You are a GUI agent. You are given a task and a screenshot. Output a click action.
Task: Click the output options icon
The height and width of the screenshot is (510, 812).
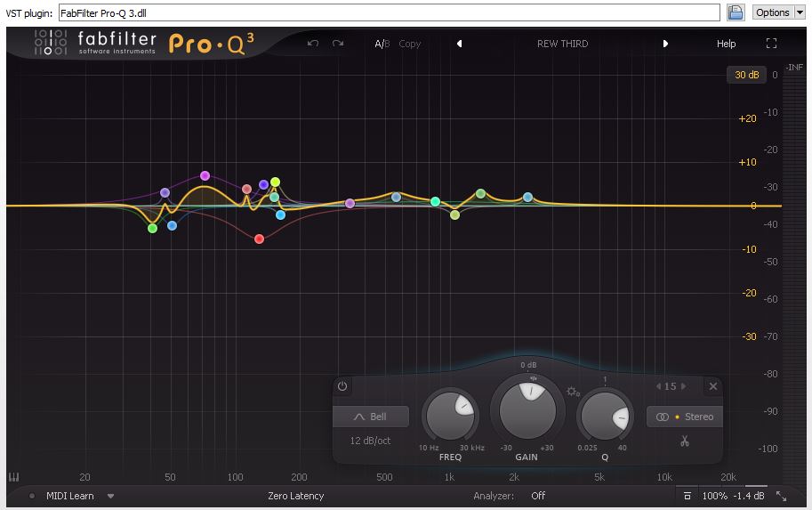coord(687,496)
